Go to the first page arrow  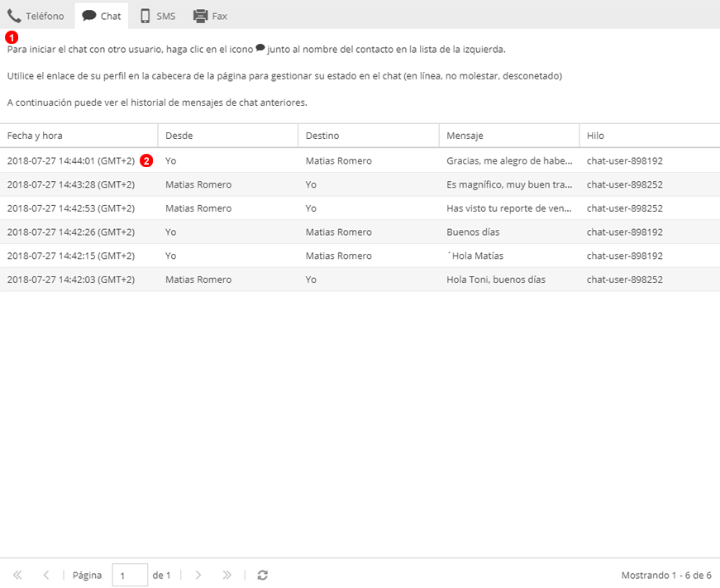coord(17,575)
